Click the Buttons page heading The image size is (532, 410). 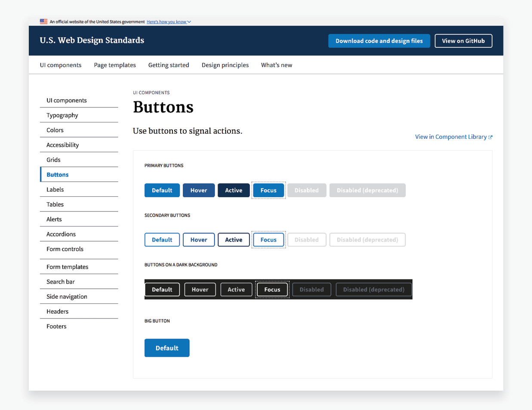(x=163, y=107)
